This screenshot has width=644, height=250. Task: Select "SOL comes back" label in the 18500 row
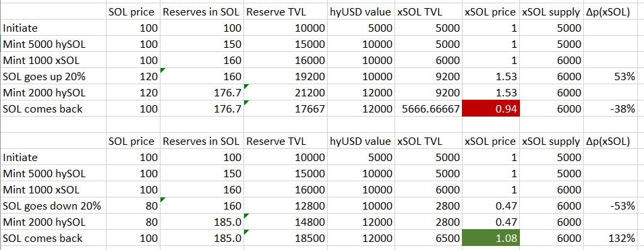click(53, 238)
